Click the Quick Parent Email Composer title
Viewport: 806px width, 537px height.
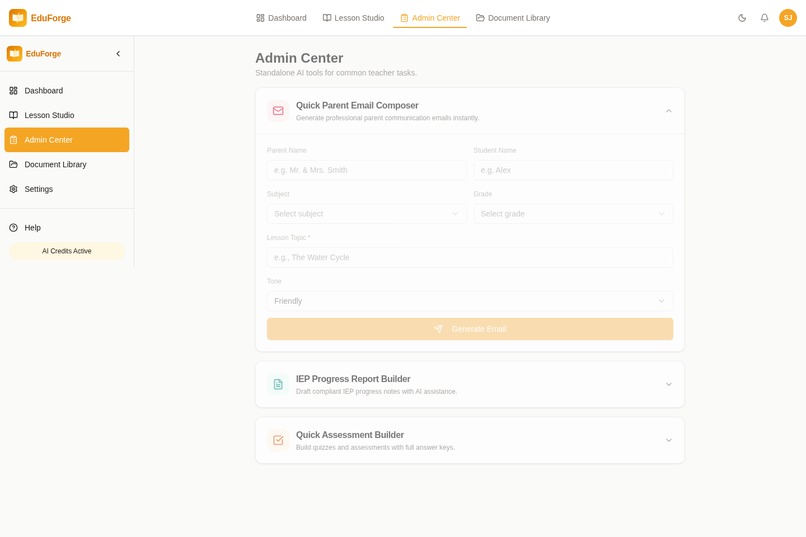click(x=357, y=105)
